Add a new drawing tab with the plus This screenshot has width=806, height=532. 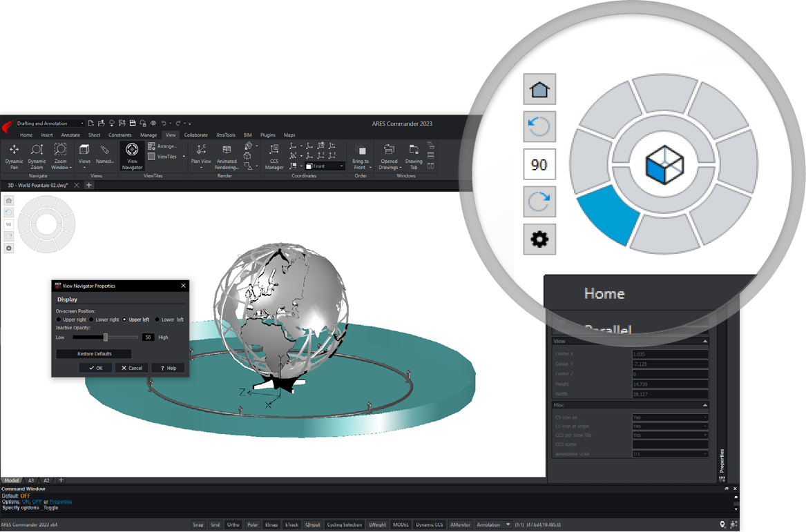pos(89,185)
